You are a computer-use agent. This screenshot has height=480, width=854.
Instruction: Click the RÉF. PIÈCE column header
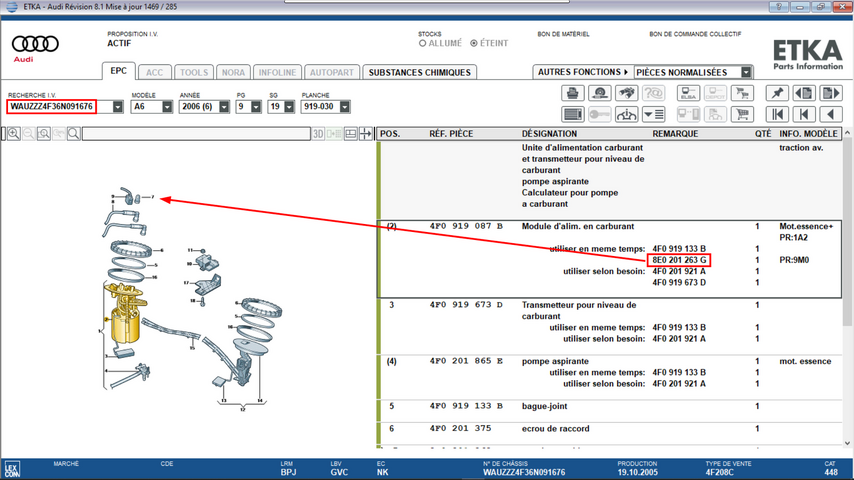coord(451,133)
